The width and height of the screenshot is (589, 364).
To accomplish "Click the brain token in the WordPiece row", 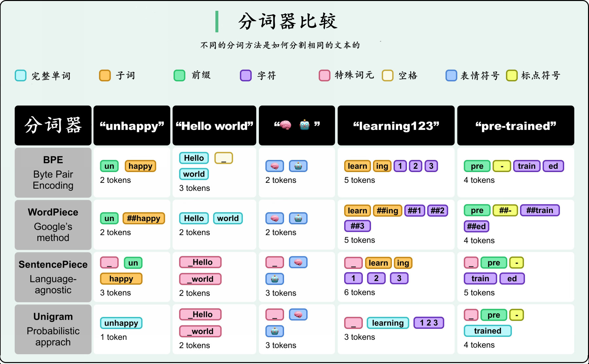I will tap(275, 218).
